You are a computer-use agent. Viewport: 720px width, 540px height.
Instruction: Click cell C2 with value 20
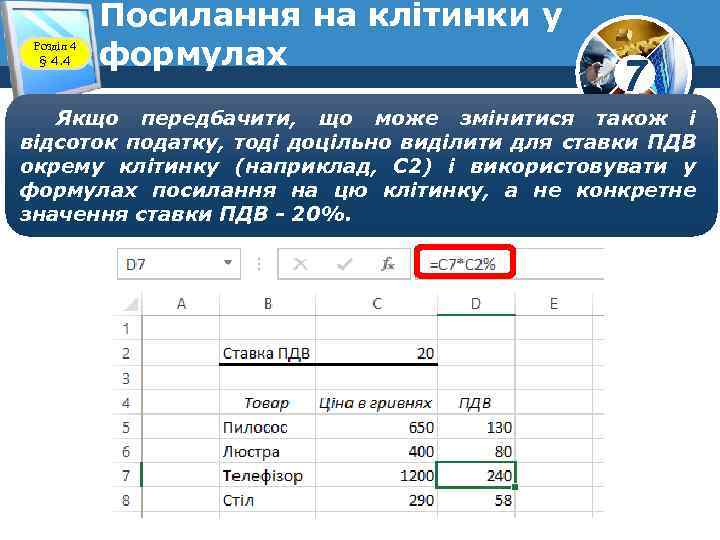coord(377,353)
